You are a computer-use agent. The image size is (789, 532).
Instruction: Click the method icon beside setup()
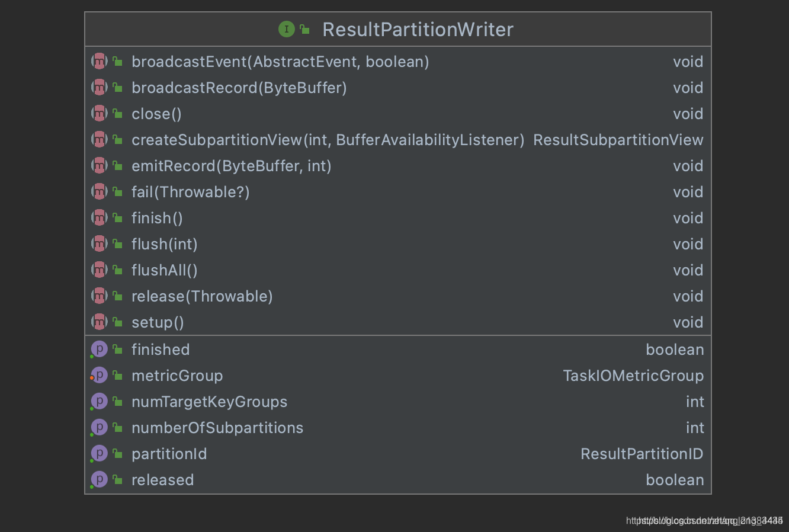click(x=100, y=322)
